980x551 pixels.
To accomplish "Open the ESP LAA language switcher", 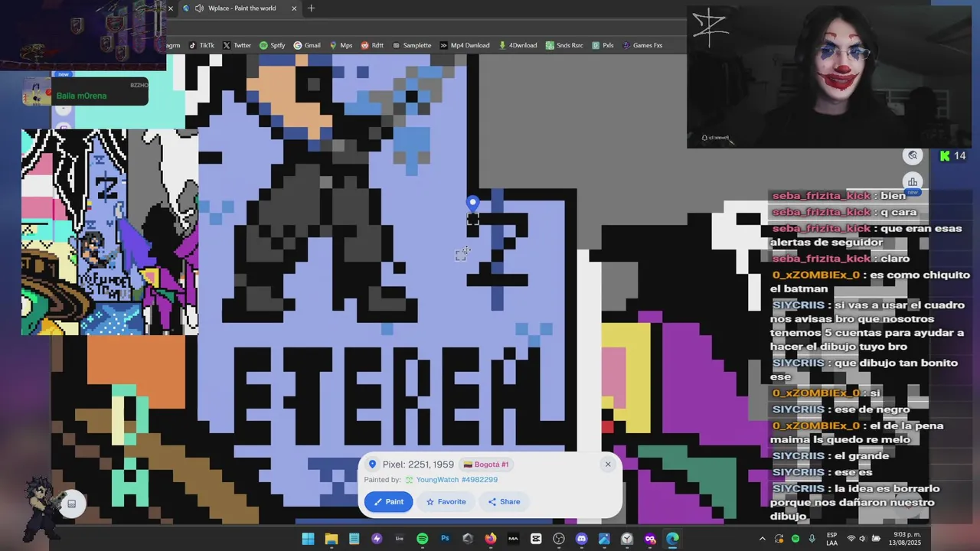I will click(x=832, y=539).
